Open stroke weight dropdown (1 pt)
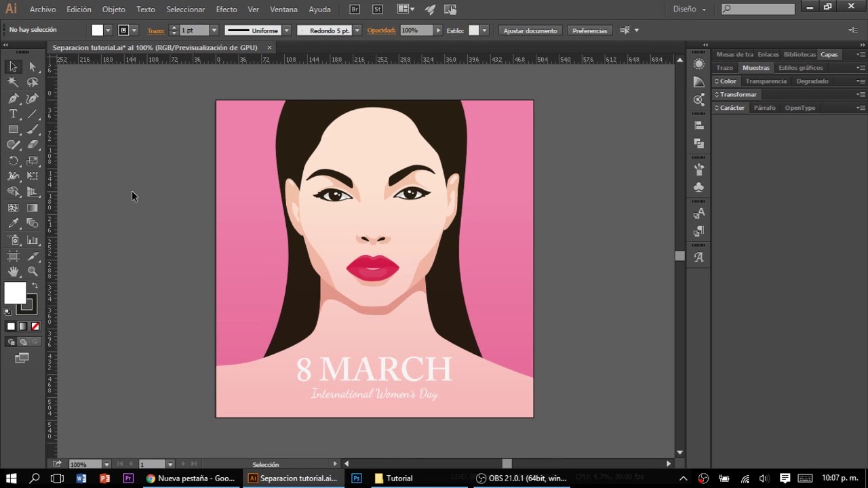The image size is (868, 488). (x=214, y=30)
